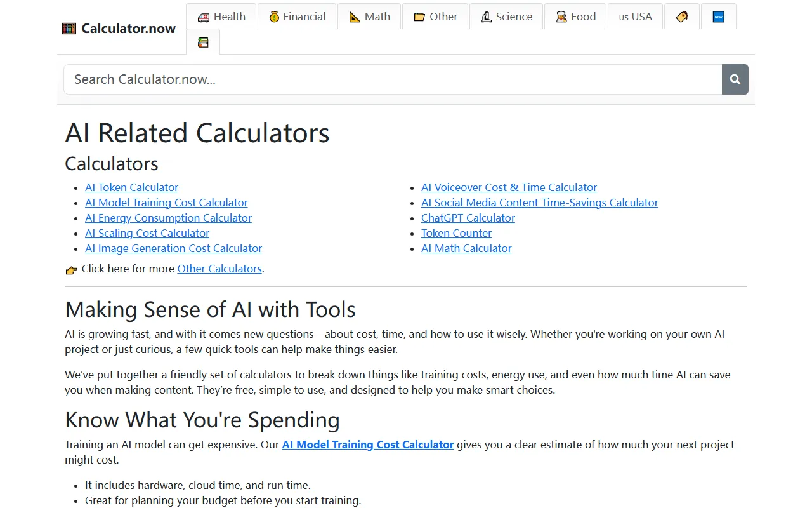Select the Science tab

coord(506,17)
